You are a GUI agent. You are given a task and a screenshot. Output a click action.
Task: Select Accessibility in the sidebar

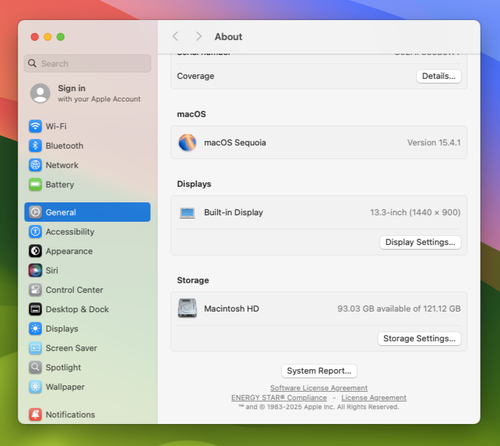point(87,231)
